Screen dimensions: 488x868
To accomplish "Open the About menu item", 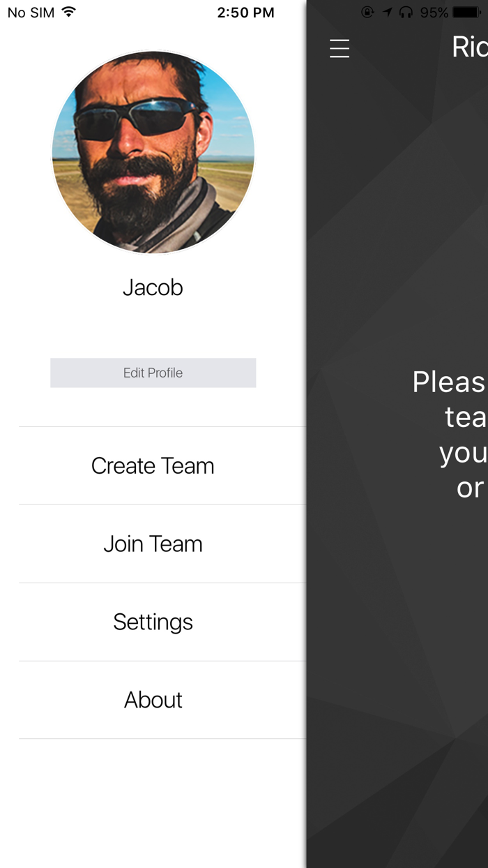I will pos(153,700).
